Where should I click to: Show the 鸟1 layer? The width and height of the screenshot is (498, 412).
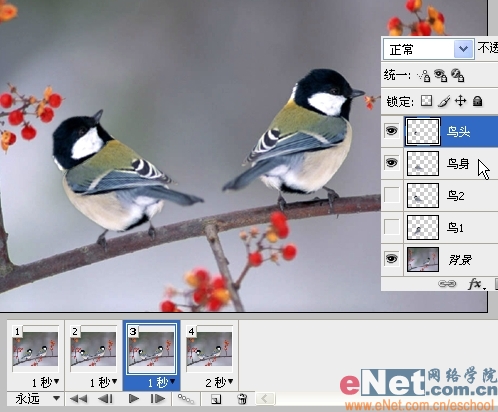(x=392, y=227)
